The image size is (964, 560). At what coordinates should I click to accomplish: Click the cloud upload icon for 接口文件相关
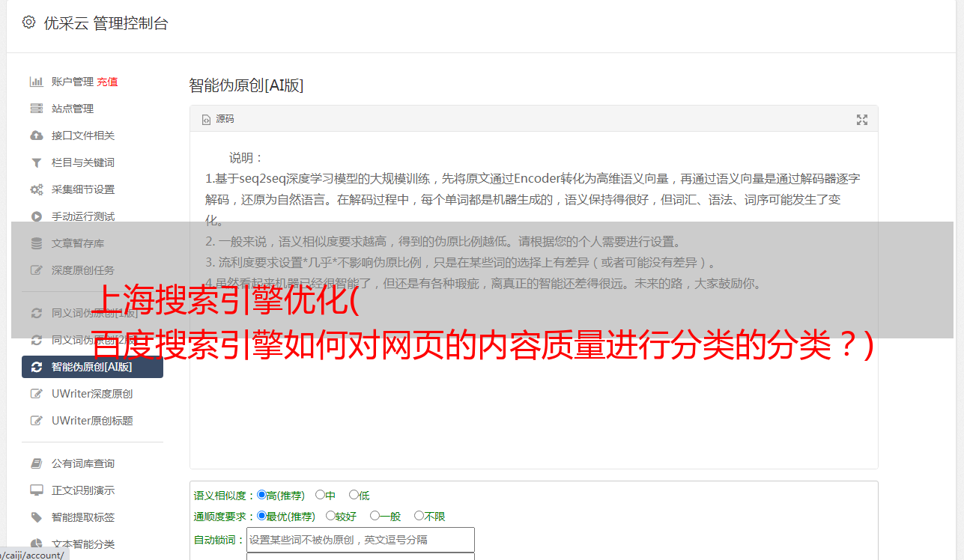pyautogui.click(x=36, y=136)
